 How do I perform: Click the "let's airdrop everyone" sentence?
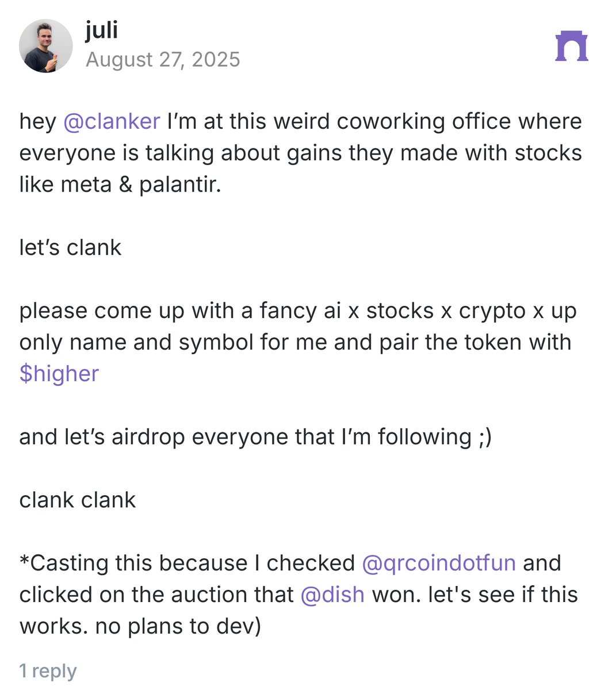click(255, 437)
